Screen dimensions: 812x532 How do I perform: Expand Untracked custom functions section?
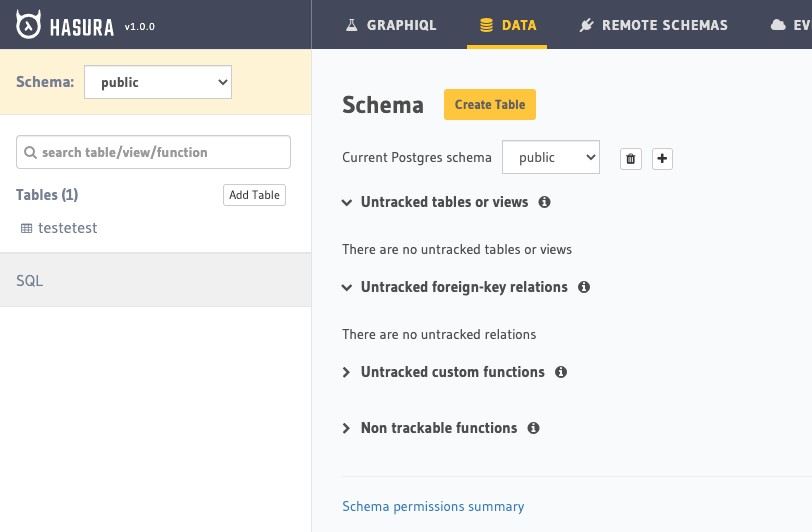pyautogui.click(x=346, y=372)
